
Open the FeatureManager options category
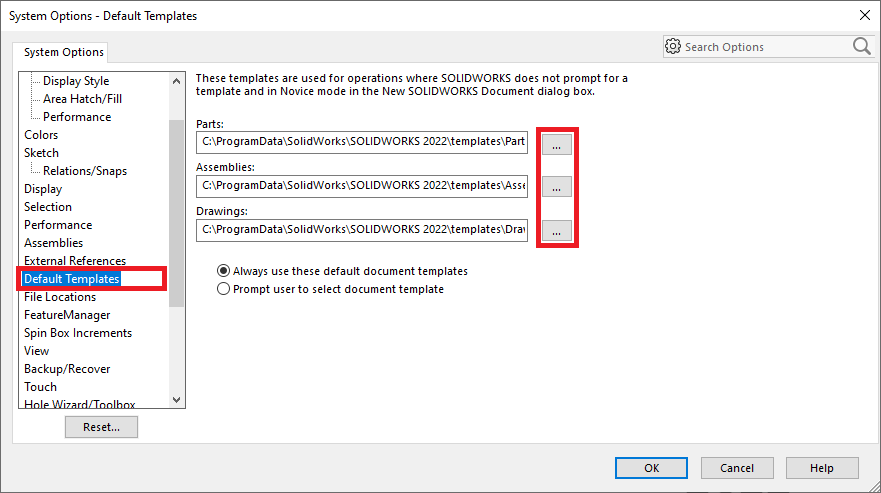coord(67,315)
